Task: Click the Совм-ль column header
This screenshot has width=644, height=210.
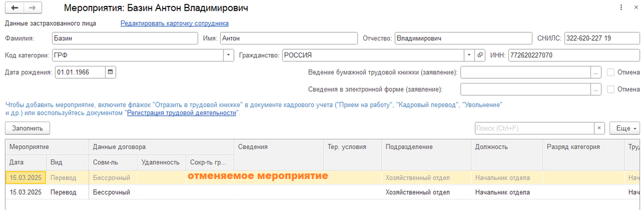Action: tap(113, 162)
